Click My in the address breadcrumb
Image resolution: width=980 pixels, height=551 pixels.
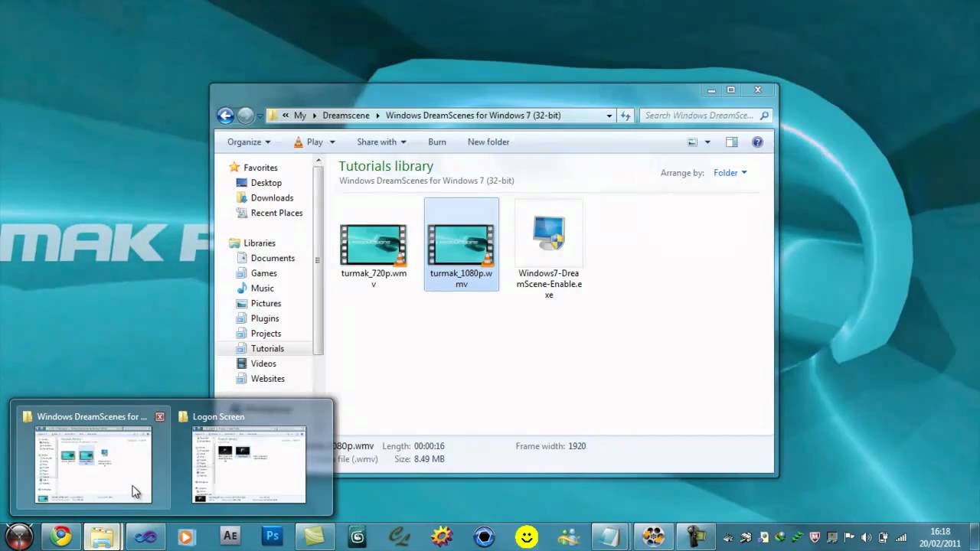(x=300, y=116)
